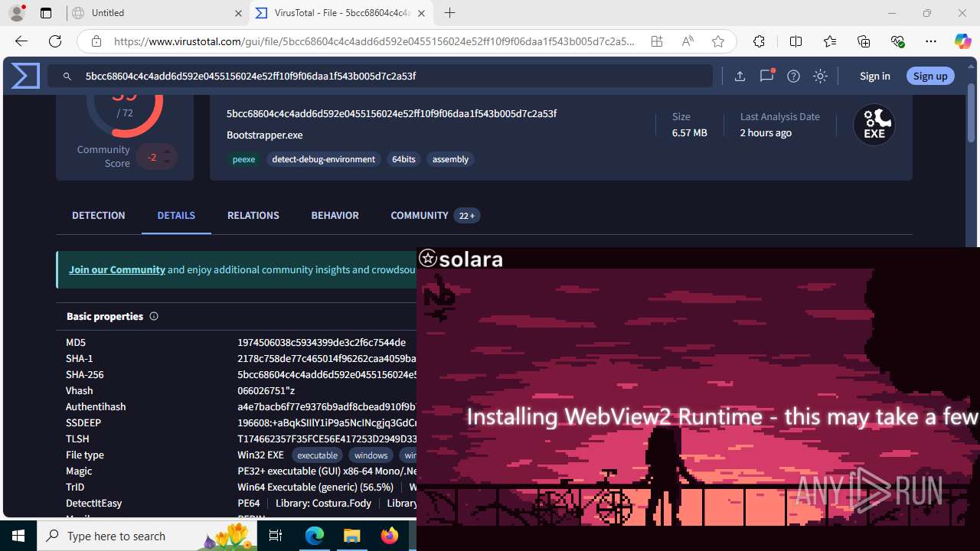Click the Sign in link
This screenshot has width=980, height=551.
pyautogui.click(x=875, y=76)
